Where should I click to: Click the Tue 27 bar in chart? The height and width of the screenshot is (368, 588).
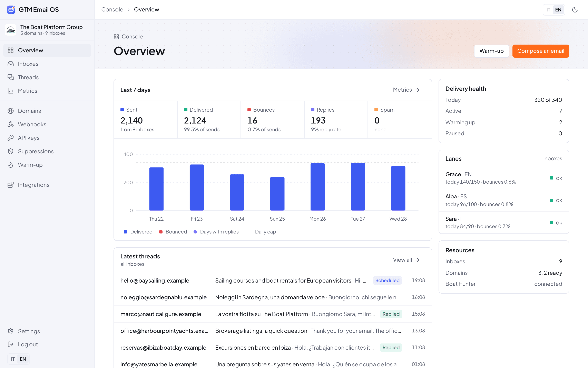pyautogui.click(x=358, y=187)
